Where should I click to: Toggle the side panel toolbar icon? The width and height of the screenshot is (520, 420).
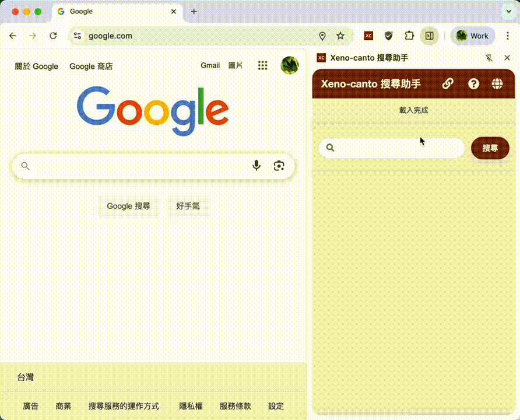pyautogui.click(x=430, y=36)
